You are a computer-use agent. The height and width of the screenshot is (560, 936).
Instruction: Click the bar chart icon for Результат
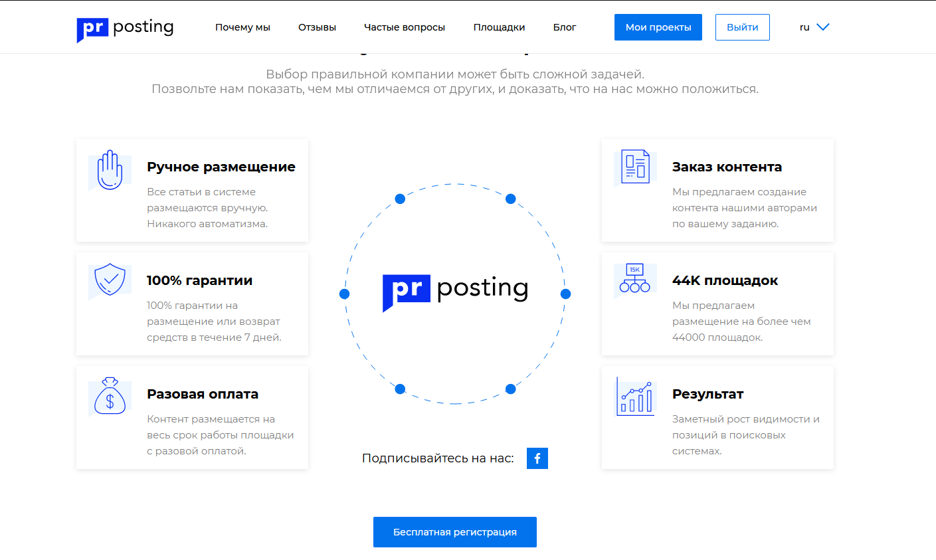tap(635, 397)
